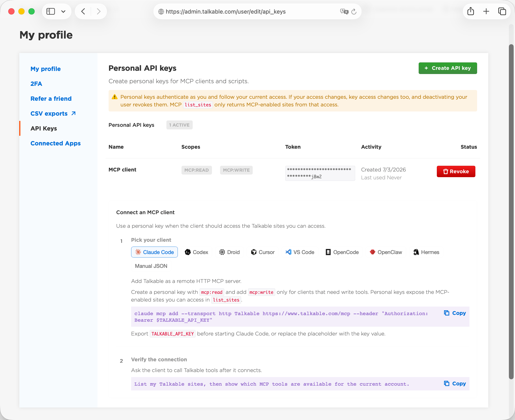Click the warning triangle icon

coord(115,97)
